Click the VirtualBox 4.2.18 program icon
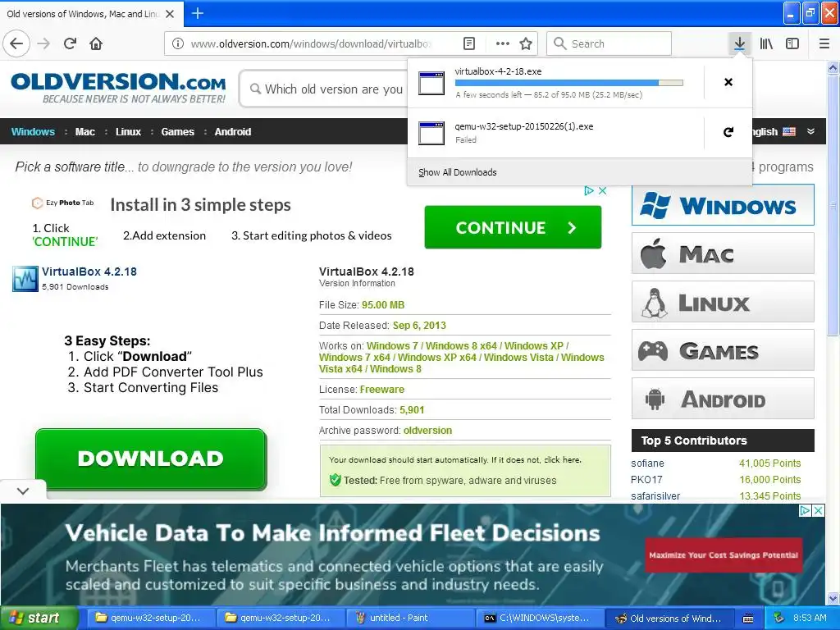 tap(25, 279)
